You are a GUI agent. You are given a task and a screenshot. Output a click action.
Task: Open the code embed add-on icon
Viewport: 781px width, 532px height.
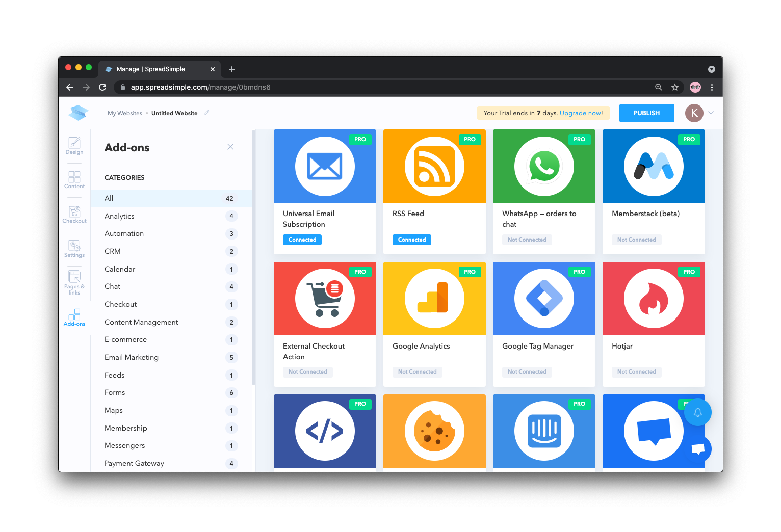coord(325,431)
